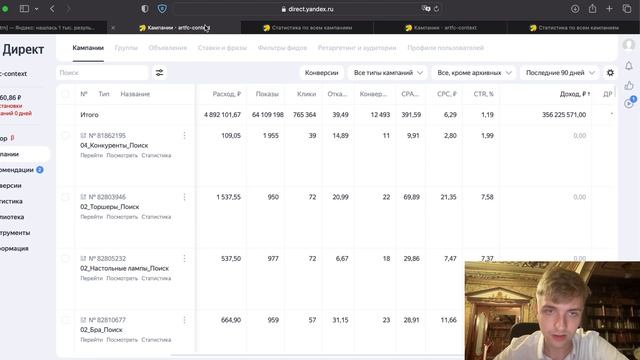Viewport: 640px width, 360px height.
Task: Reload the page in Safari
Action: coord(436,9)
